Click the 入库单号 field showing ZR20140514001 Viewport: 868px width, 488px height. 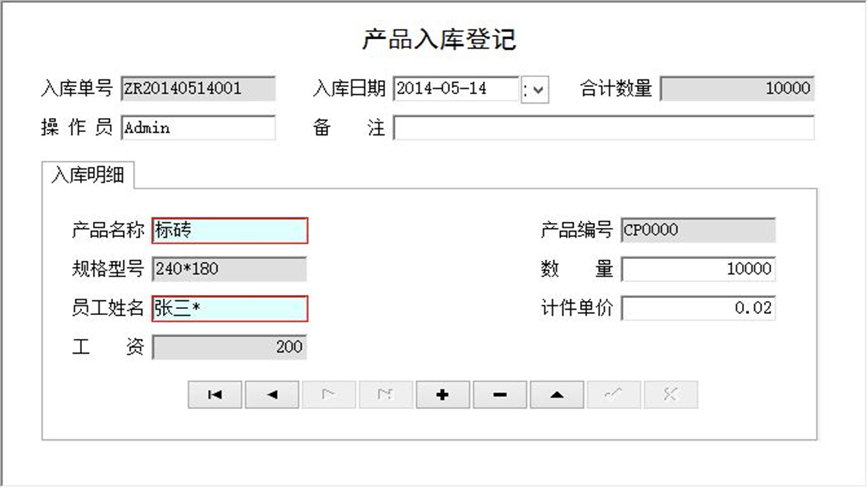[x=197, y=89]
